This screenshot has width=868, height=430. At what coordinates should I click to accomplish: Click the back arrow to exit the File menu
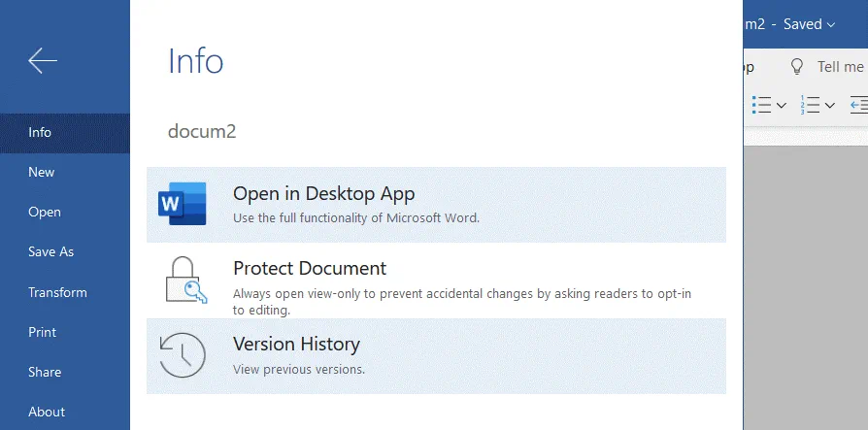[43, 61]
